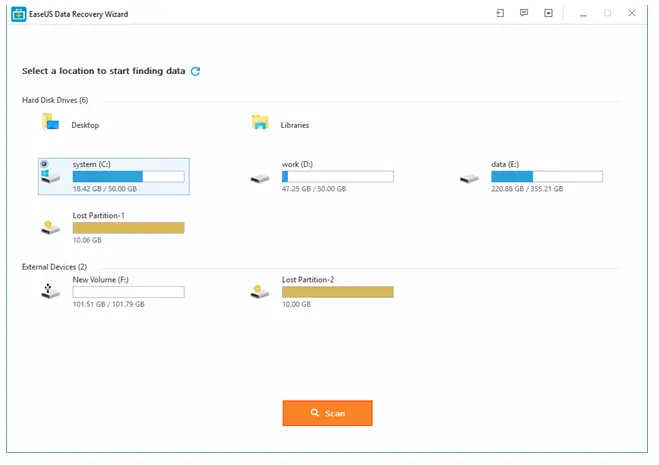
Task: Click the refresh icon beside the heading
Action: click(x=195, y=71)
